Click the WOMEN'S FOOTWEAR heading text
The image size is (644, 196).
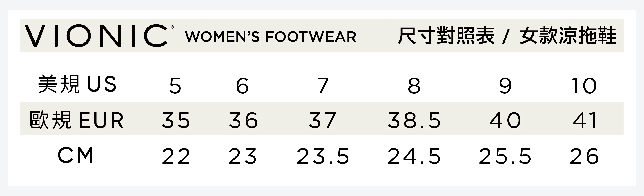pos(271,37)
